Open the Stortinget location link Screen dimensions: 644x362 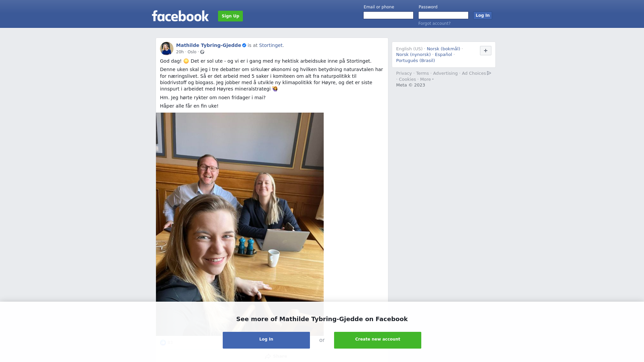click(x=271, y=45)
